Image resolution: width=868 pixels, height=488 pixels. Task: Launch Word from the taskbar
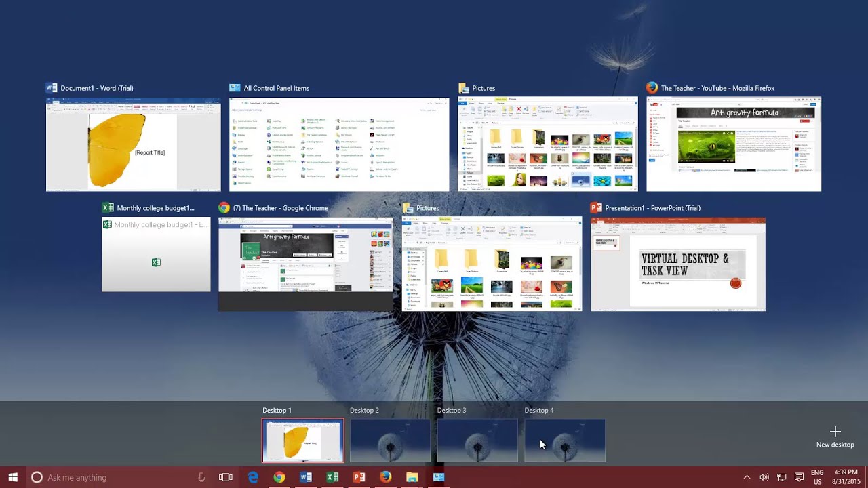point(306,477)
